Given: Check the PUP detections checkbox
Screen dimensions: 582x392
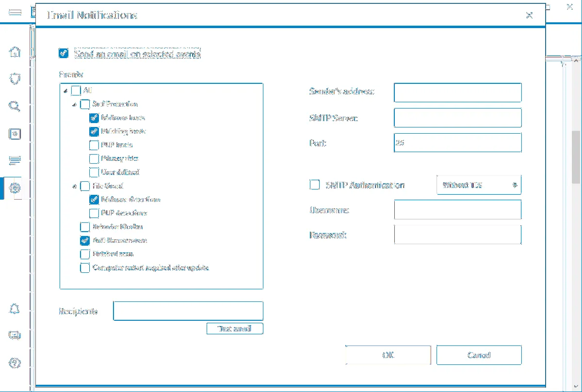Looking at the screenshot, I should click(94, 213).
